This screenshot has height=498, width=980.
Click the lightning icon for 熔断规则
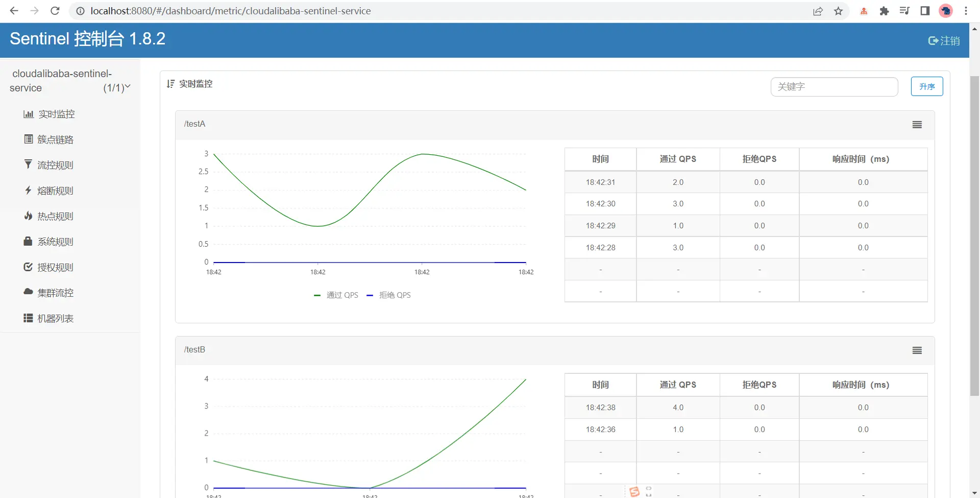point(28,190)
